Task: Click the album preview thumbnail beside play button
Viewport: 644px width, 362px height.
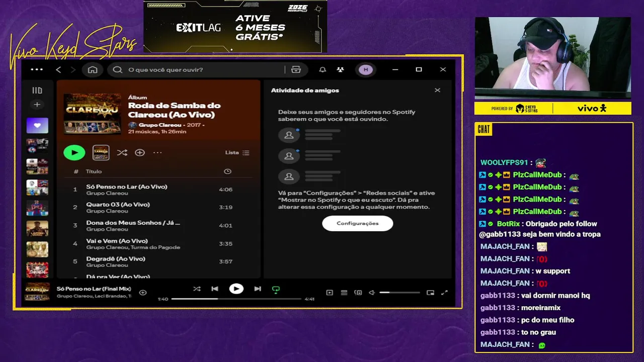Action: pyautogui.click(x=101, y=152)
